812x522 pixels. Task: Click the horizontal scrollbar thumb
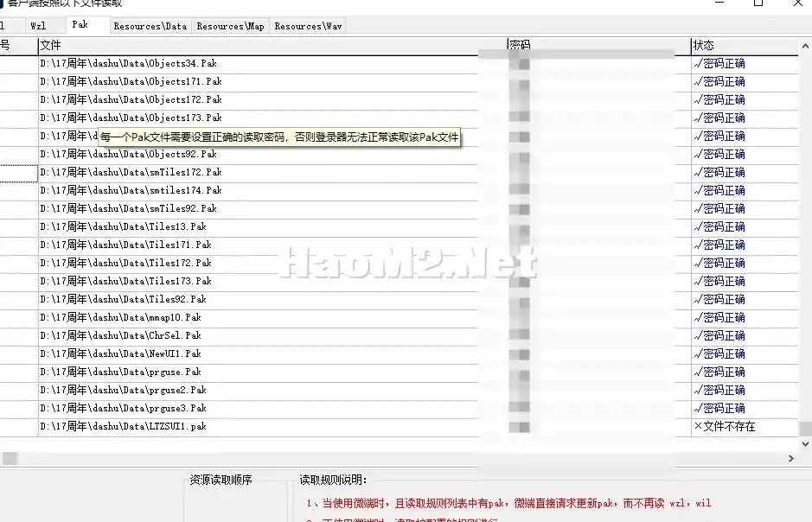click(10, 458)
